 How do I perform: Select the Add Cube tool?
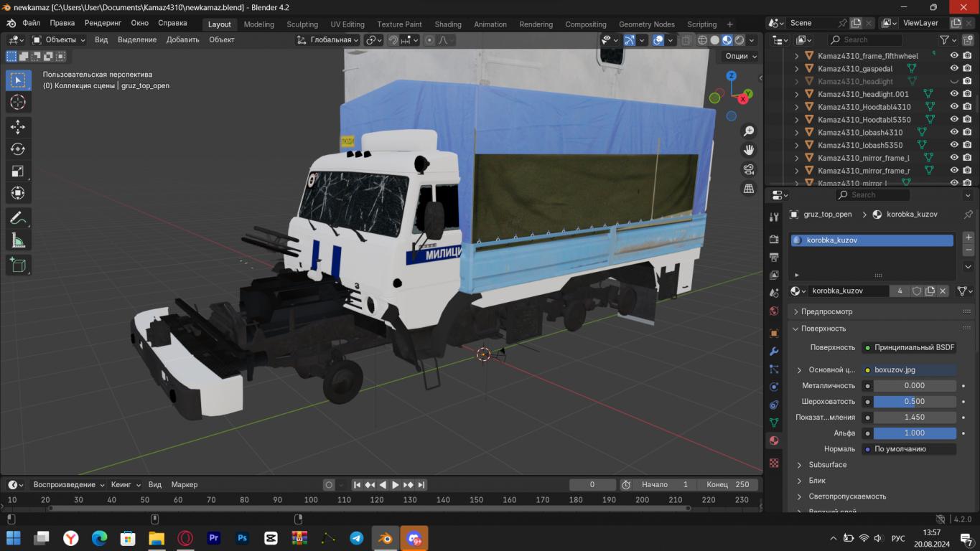[x=18, y=265]
